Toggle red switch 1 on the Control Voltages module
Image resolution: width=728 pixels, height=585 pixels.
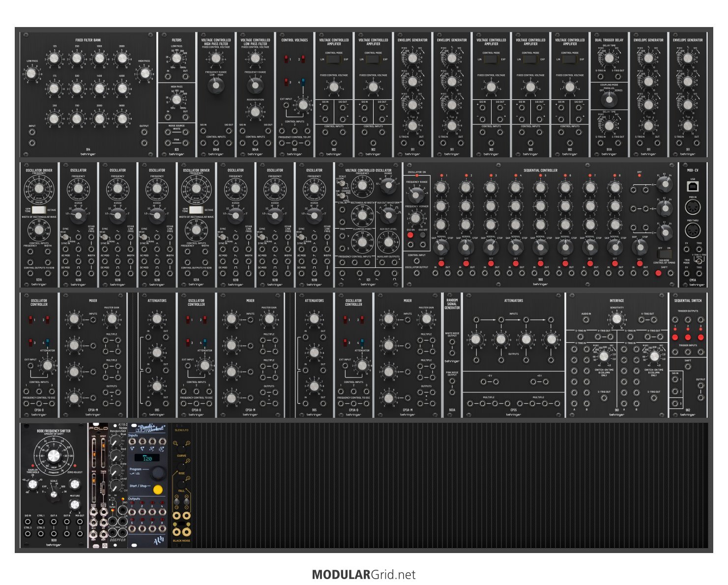(287, 59)
